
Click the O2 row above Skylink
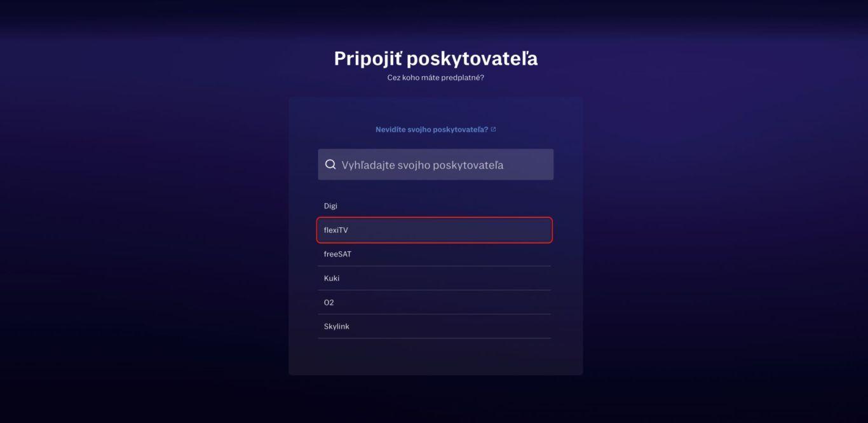435,303
